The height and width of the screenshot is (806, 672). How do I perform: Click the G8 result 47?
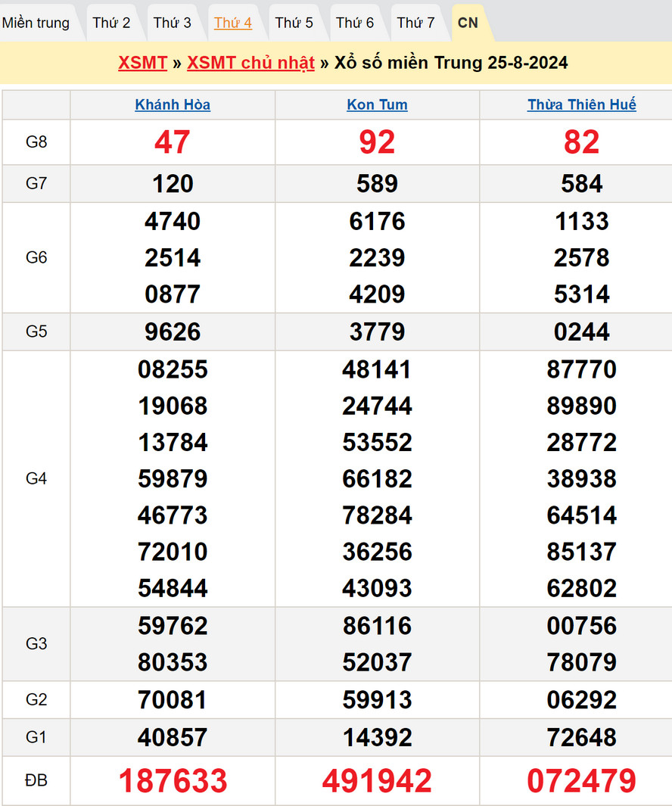173,142
